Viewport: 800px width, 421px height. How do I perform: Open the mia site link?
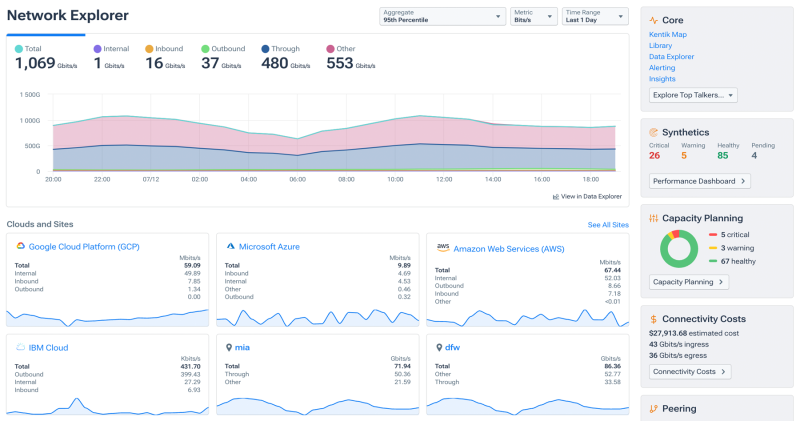coord(242,348)
